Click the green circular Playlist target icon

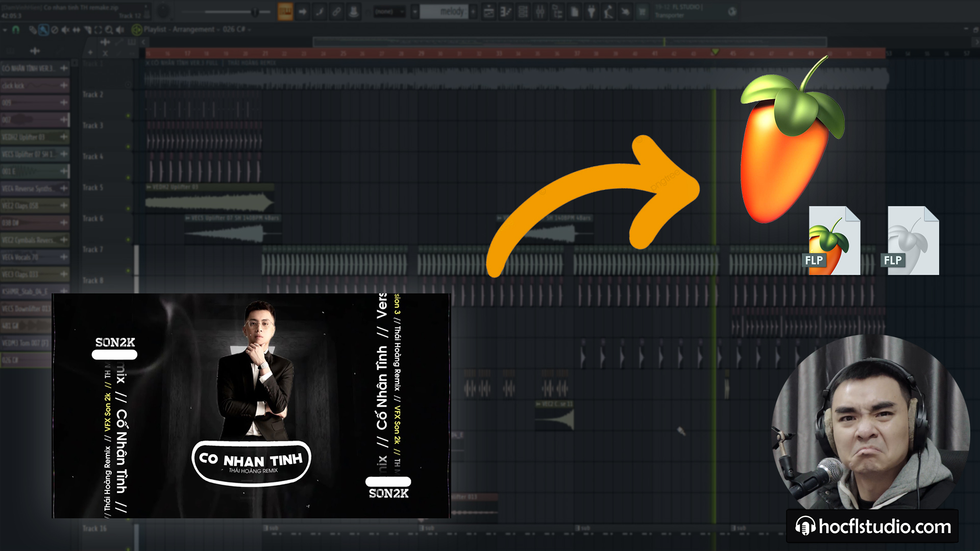(x=137, y=30)
